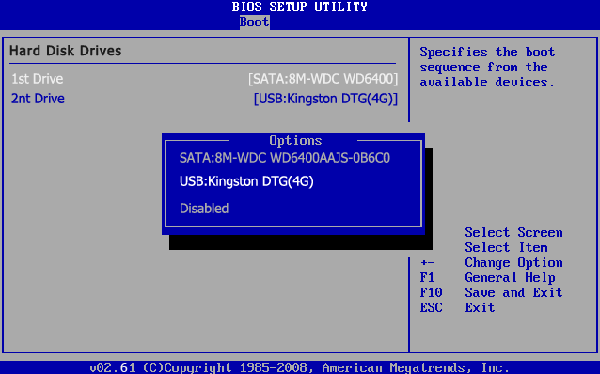The width and height of the screenshot is (600, 374).
Task: Click the General Help legend
Action: coord(510,278)
